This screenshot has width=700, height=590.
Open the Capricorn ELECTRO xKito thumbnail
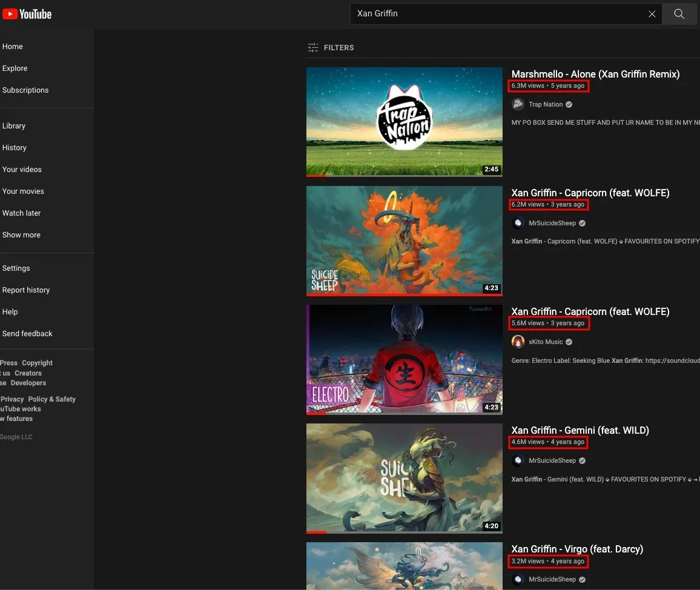click(404, 360)
